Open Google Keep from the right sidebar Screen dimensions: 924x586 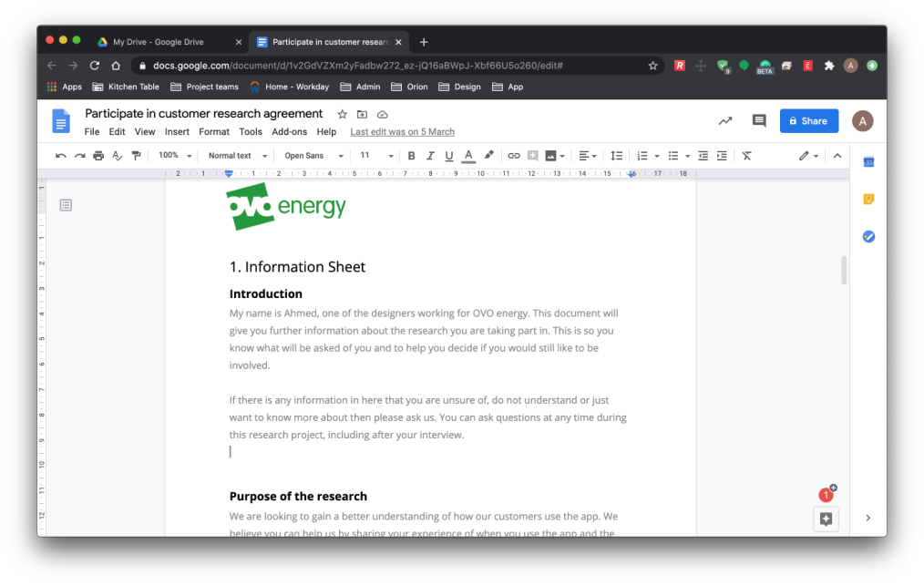pos(868,199)
